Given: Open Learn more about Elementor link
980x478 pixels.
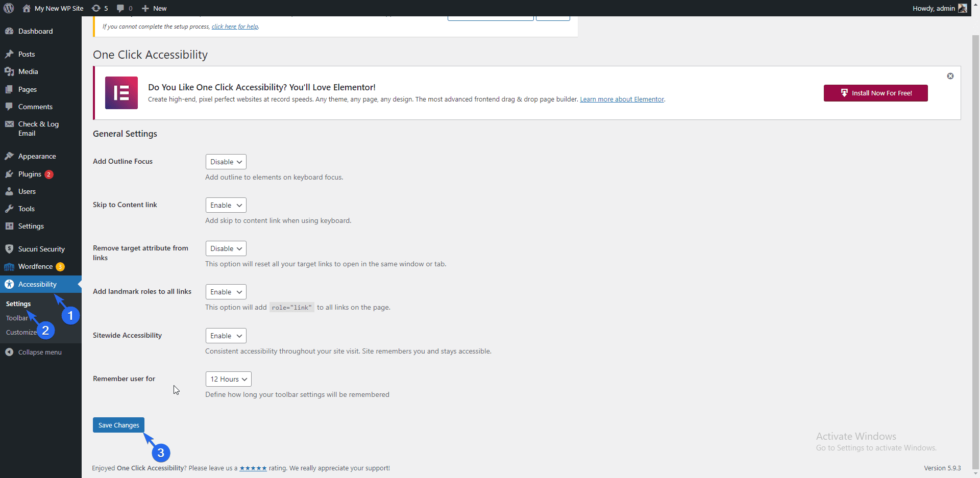Looking at the screenshot, I should point(622,99).
